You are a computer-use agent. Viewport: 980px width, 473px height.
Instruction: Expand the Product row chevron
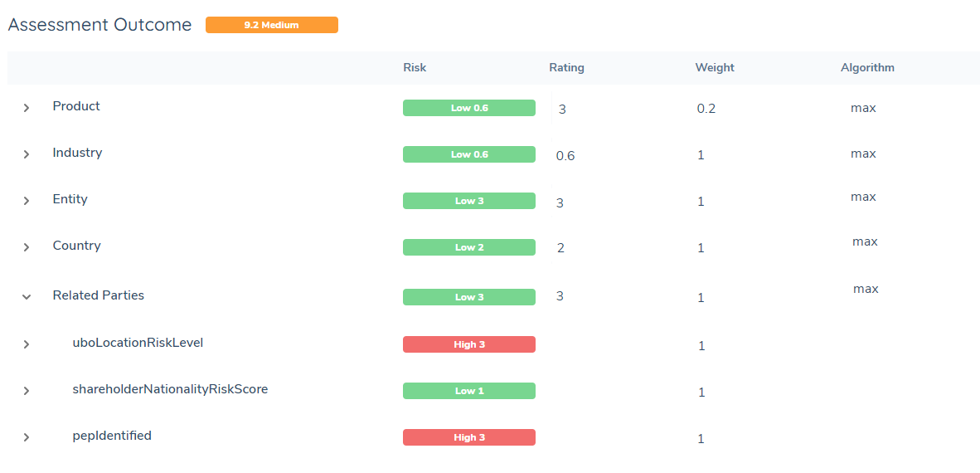coord(27,108)
